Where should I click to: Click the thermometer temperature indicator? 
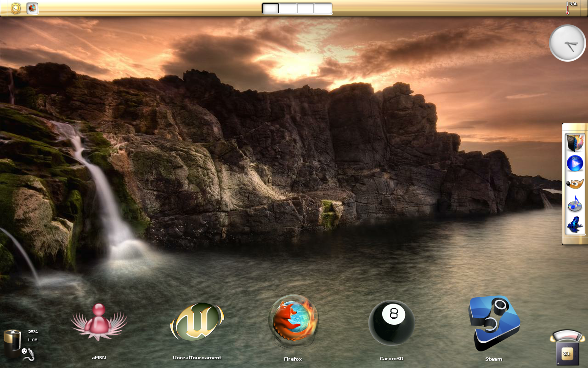tap(571, 8)
